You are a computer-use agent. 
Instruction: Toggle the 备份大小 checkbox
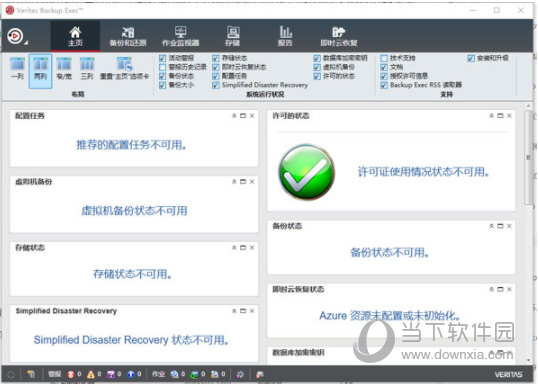[x=163, y=85]
